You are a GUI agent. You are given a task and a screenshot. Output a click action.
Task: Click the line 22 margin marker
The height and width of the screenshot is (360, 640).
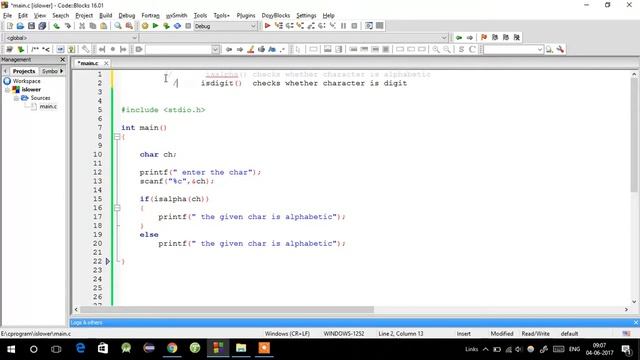click(x=108, y=261)
